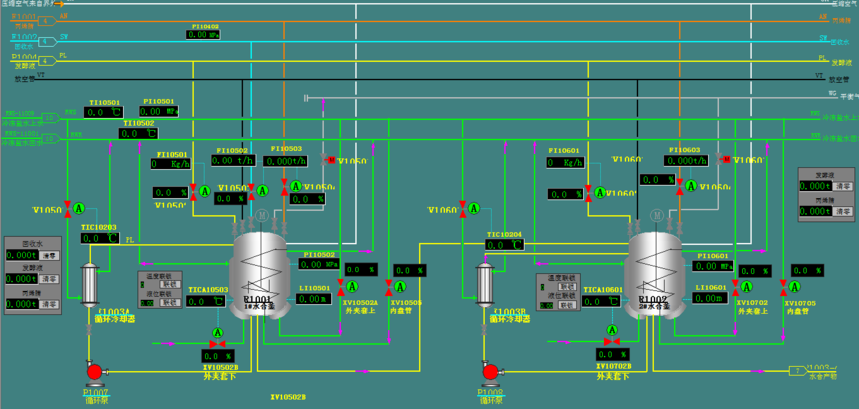Screen dimensions: 859x409
Task: Open the TIC10204 controller value
Action: pyautogui.click(x=505, y=245)
